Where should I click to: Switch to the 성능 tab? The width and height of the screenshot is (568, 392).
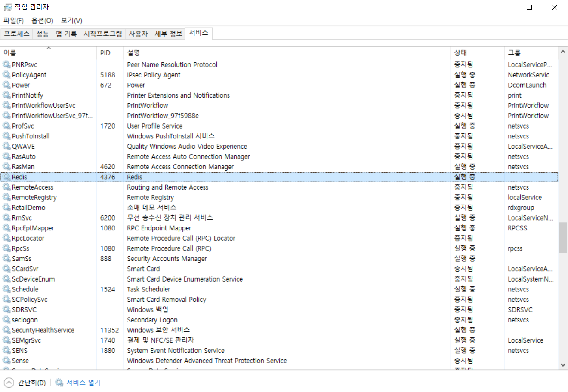tap(43, 34)
